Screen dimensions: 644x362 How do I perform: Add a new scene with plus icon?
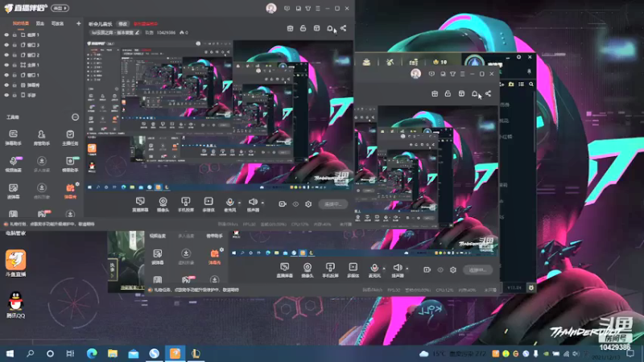pyautogui.click(x=78, y=23)
